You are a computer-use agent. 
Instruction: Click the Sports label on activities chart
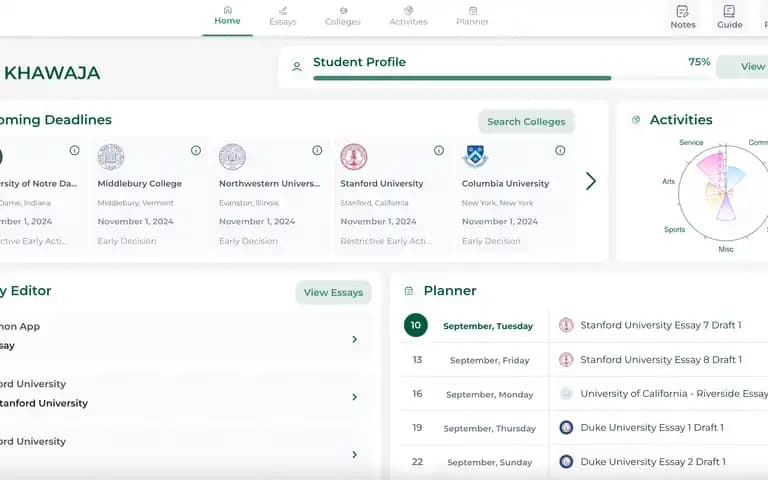coord(674,229)
